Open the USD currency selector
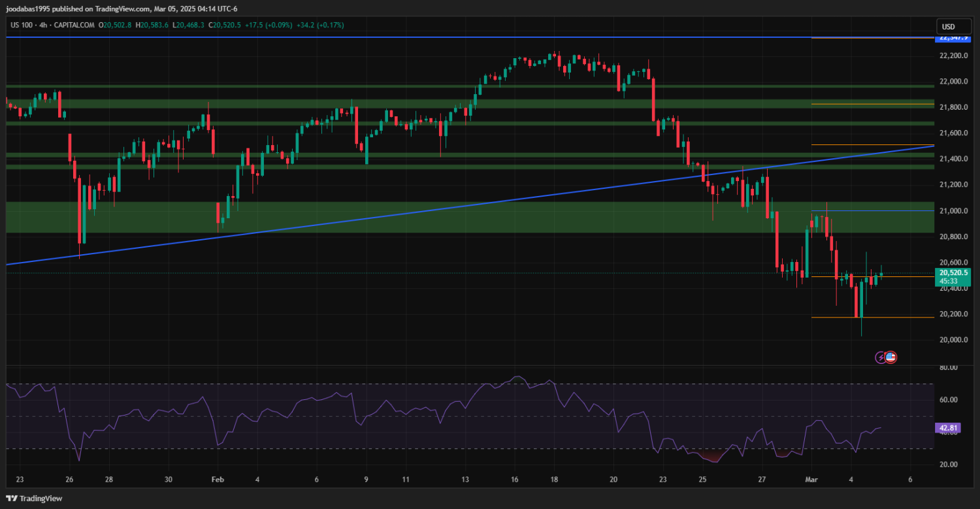The width and height of the screenshot is (980, 509). [x=947, y=27]
